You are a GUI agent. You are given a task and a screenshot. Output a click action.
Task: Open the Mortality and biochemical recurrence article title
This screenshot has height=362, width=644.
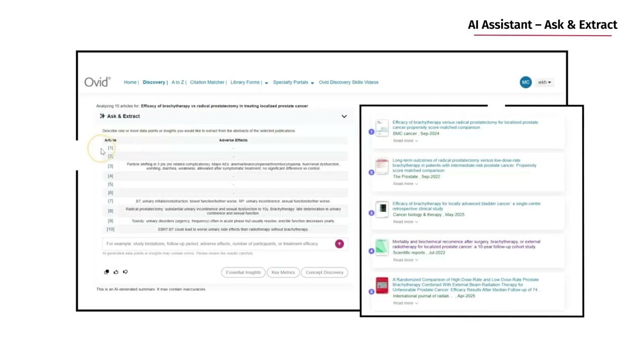click(466, 244)
